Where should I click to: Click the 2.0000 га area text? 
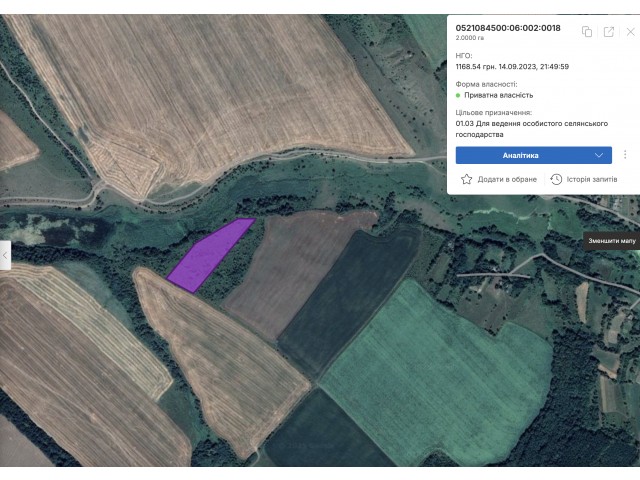pyautogui.click(x=469, y=38)
